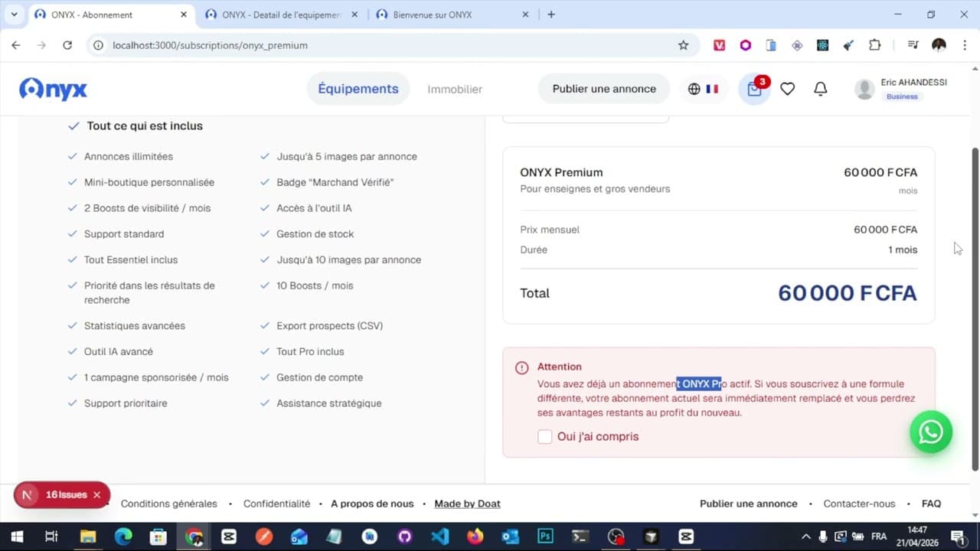Click the header "Publier une annonce" button
This screenshot has height=551, width=980.
(x=604, y=89)
